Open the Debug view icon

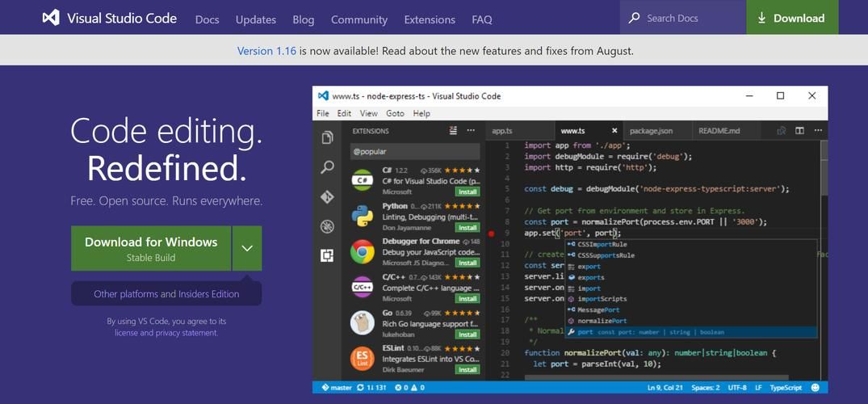[327, 226]
